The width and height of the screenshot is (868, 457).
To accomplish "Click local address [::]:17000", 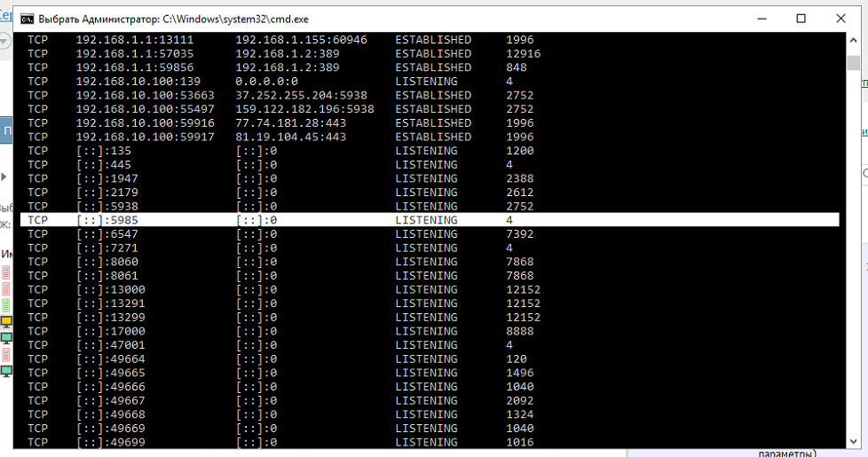I will pyautogui.click(x=111, y=331).
